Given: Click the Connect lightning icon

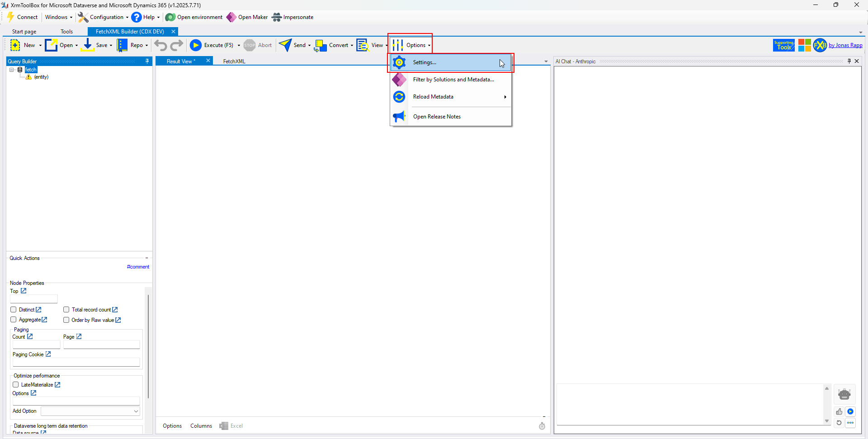Looking at the screenshot, I should click(10, 17).
